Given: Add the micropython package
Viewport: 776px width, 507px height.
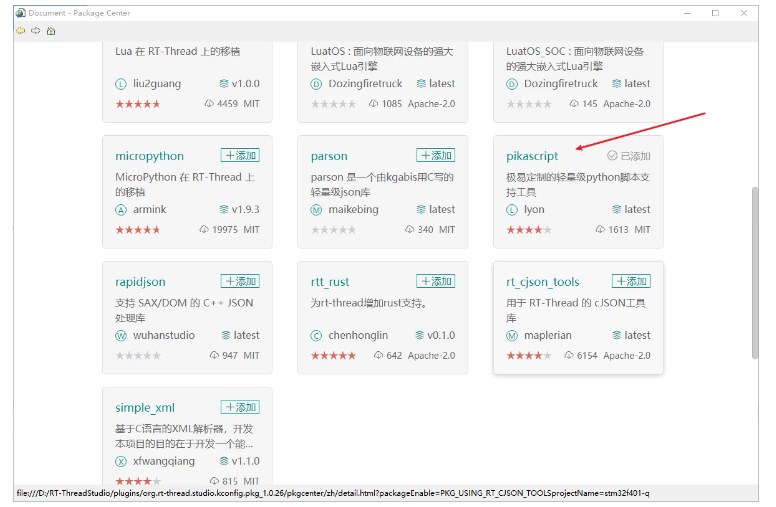Looking at the screenshot, I should coord(240,155).
